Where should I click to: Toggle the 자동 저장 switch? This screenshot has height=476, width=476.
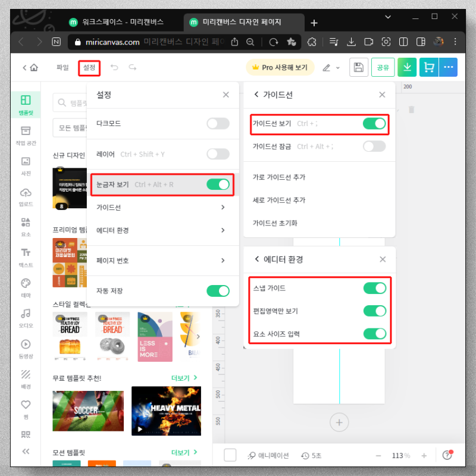point(218,291)
